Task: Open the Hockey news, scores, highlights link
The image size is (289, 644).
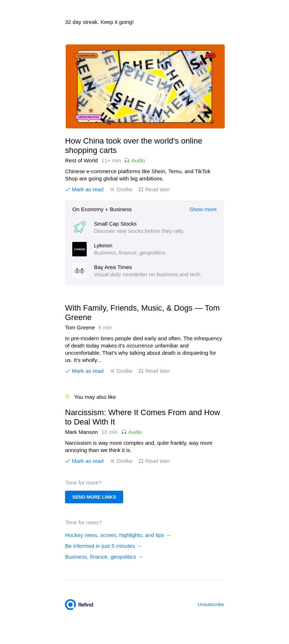Action: pyautogui.click(x=118, y=535)
